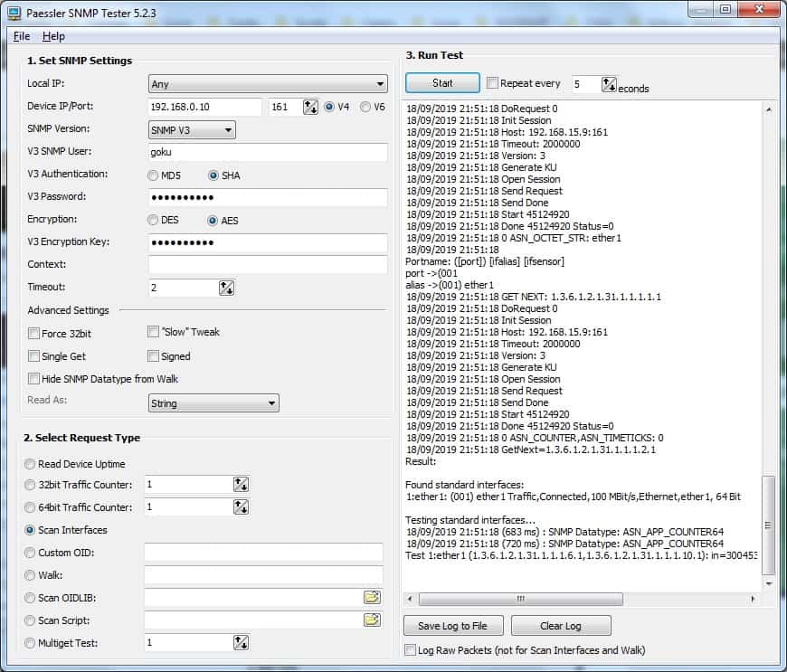Click the Timeout value field
Image resolution: width=787 pixels, height=672 pixels.
point(184,288)
